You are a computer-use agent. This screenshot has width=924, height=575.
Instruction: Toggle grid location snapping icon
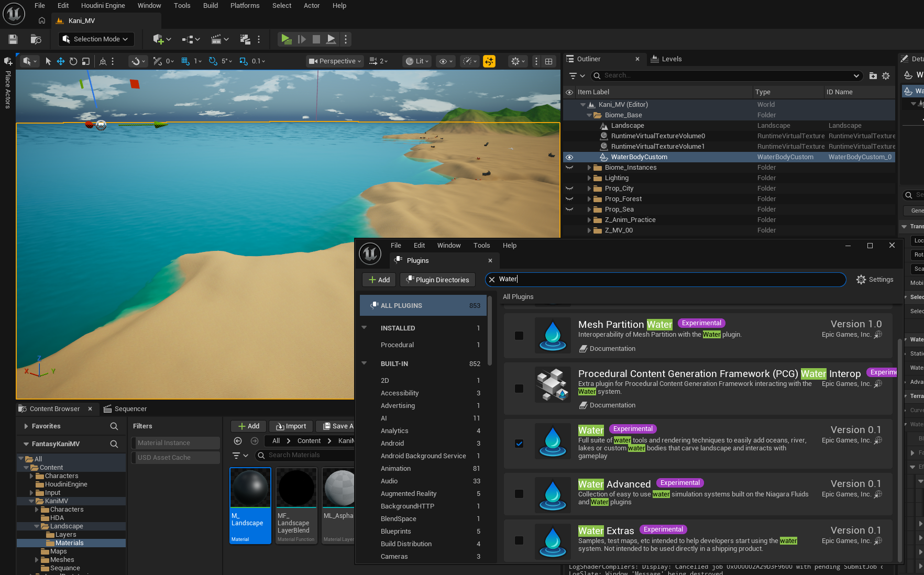point(185,61)
